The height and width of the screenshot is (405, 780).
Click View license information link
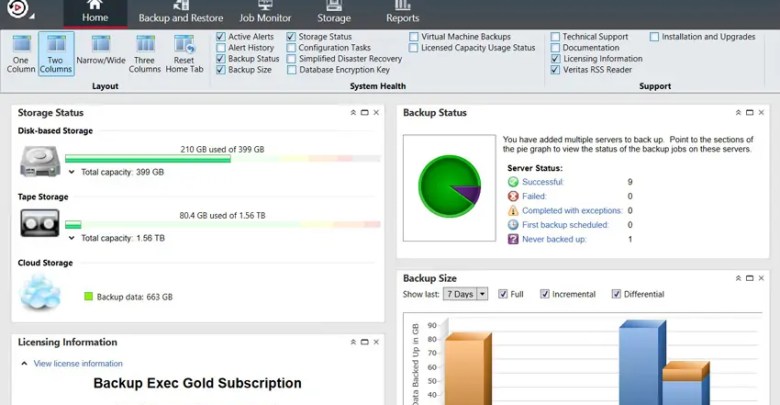(x=78, y=364)
